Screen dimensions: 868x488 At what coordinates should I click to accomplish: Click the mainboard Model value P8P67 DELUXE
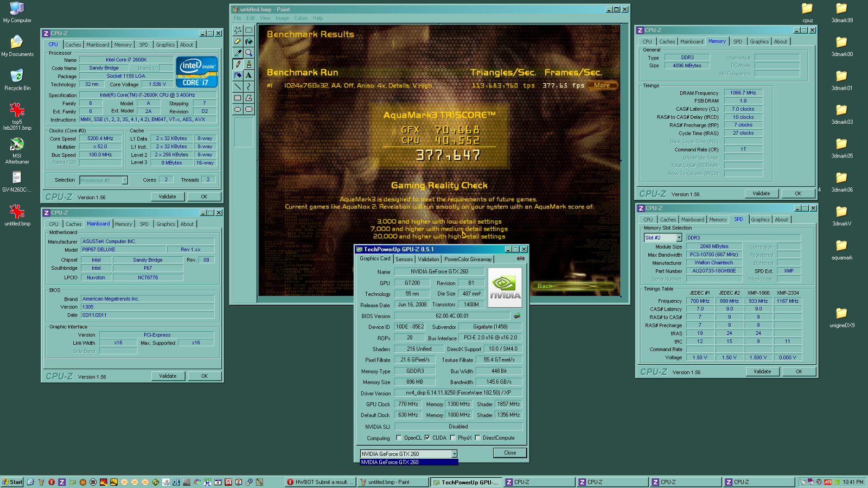tap(124, 250)
